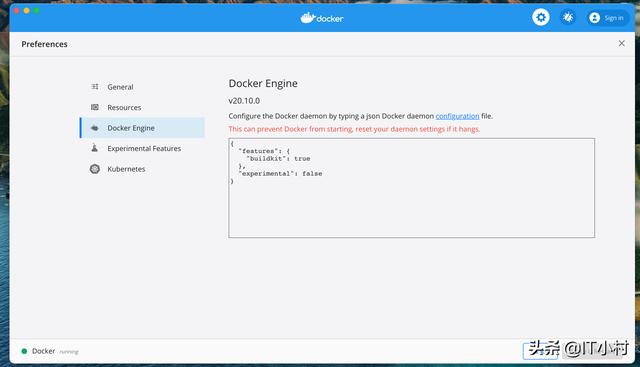The height and width of the screenshot is (367, 640).
Task: Click the red macOS close window button
Action: pyautogui.click(x=16, y=11)
